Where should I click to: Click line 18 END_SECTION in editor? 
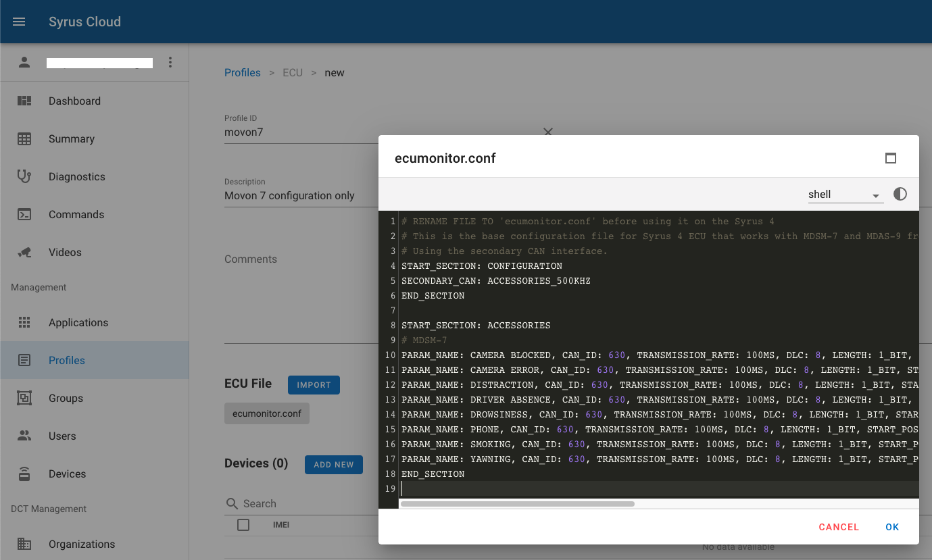pos(433,474)
